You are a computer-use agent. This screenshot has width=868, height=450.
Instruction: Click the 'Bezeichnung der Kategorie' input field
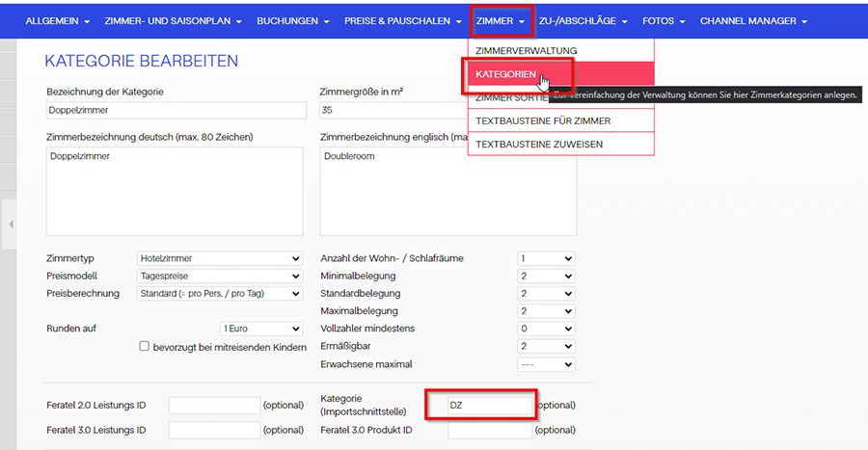pyautogui.click(x=174, y=111)
